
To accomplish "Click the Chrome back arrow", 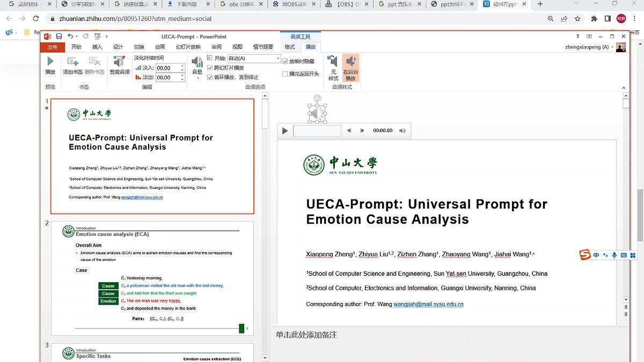I will coord(9,18).
